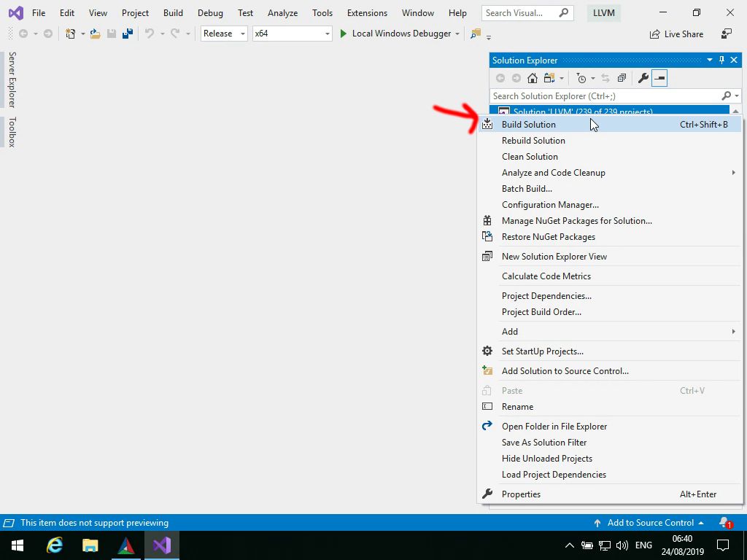Open Solution Explorer properties wrench icon
This screenshot has width=747, height=560.
point(642,78)
